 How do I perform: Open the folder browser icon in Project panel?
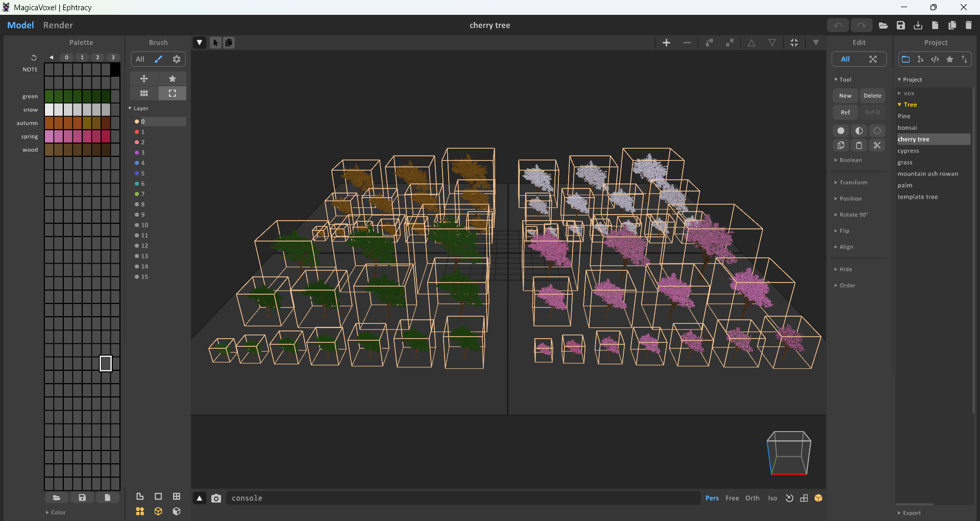[x=906, y=59]
